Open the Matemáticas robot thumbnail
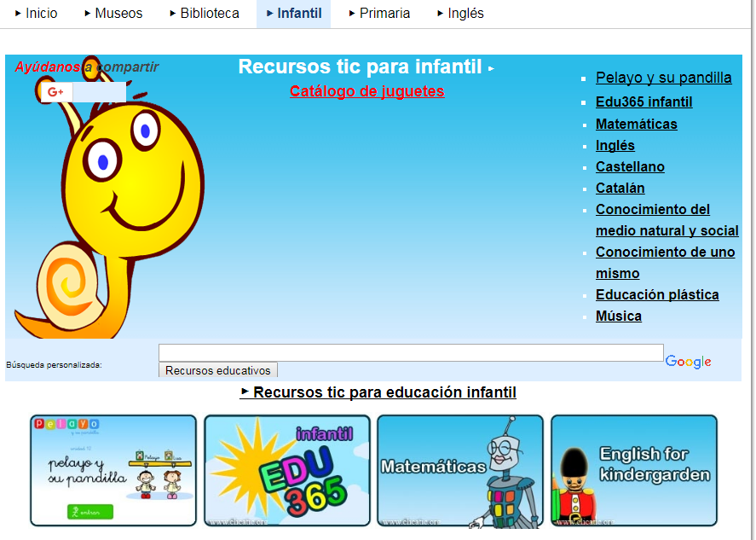The height and width of the screenshot is (540, 756). [x=460, y=470]
